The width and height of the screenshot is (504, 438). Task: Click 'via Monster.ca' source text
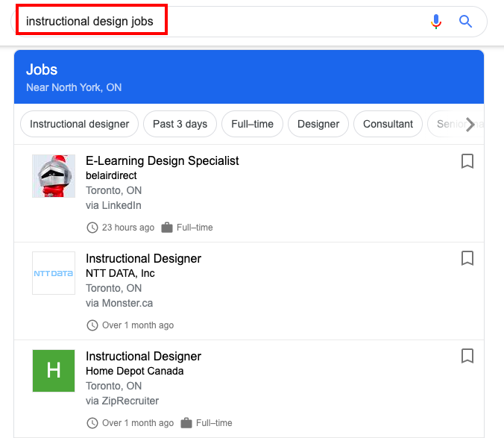pos(119,303)
